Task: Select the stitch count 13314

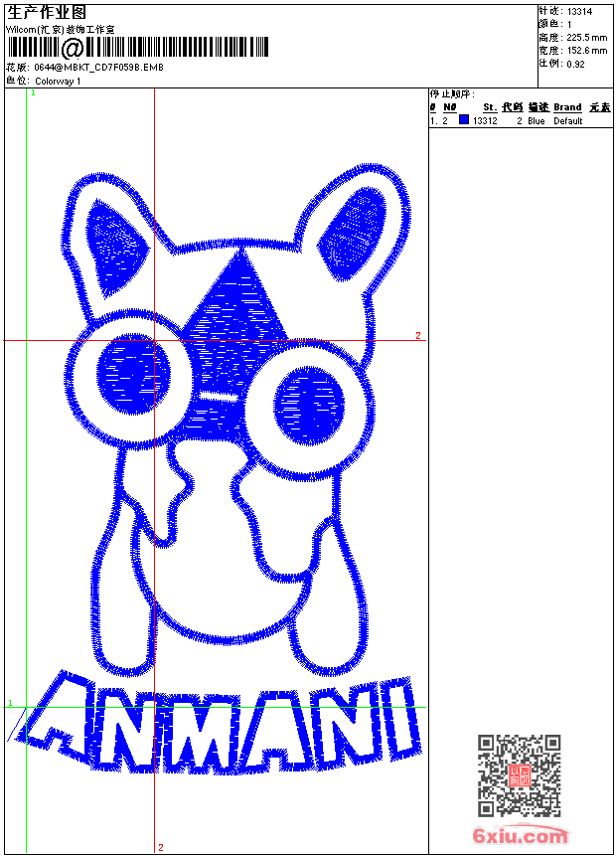Action: click(579, 12)
